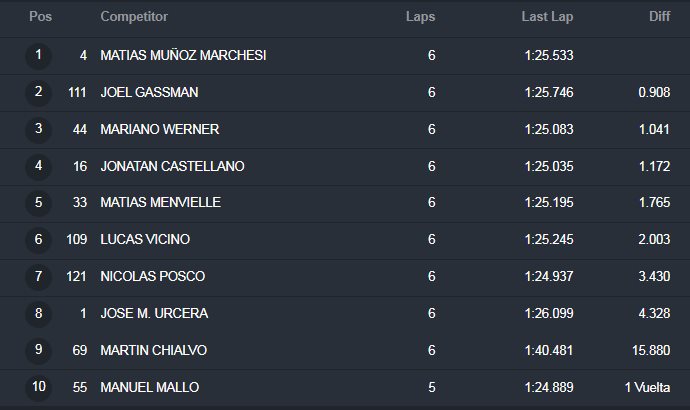This screenshot has width=690, height=410.
Task: Click the position 5 circle badge
Action: [x=39, y=203]
